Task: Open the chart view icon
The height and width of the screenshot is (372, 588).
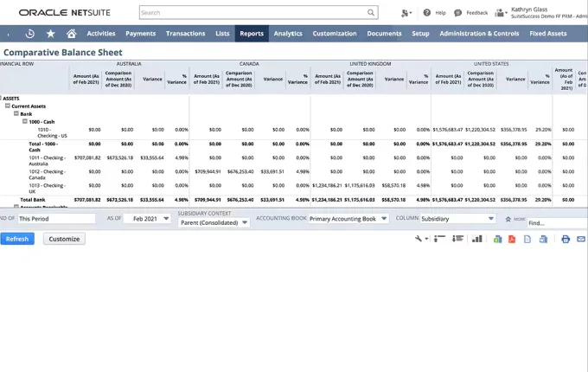Action: [477, 239]
